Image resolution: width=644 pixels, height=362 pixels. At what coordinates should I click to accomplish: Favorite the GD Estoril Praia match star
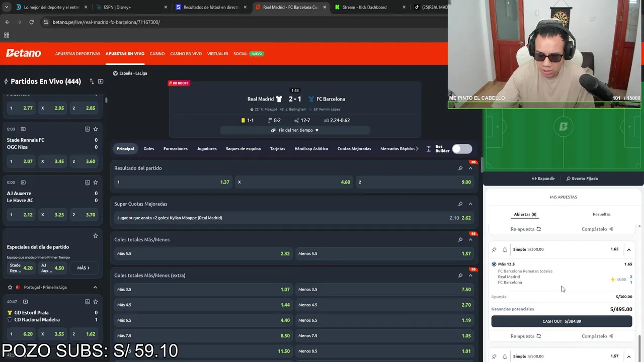(96, 302)
